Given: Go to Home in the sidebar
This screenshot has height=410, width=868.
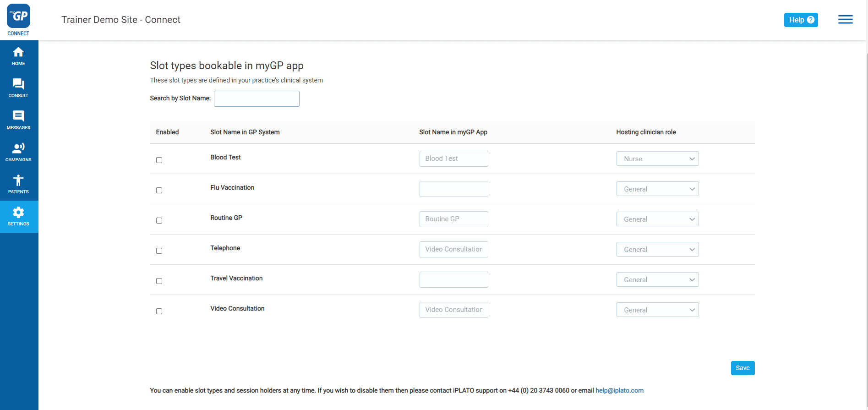Looking at the screenshot, I should point(18,56).
